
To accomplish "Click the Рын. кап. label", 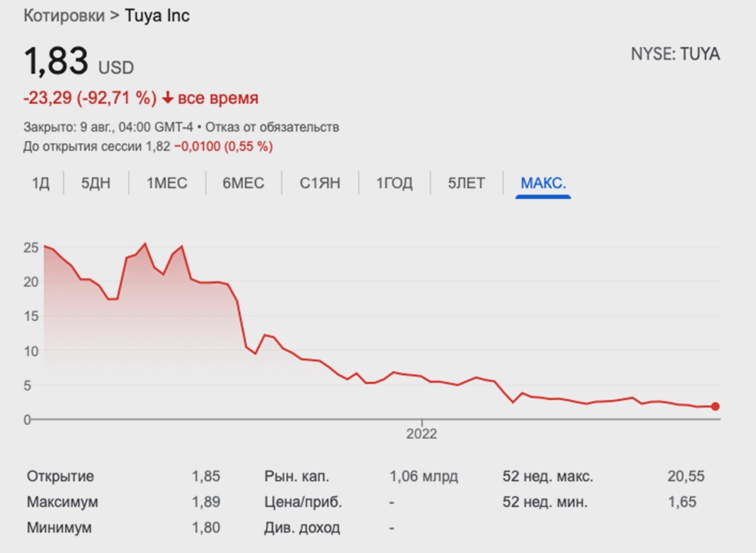I will [297, 476].
